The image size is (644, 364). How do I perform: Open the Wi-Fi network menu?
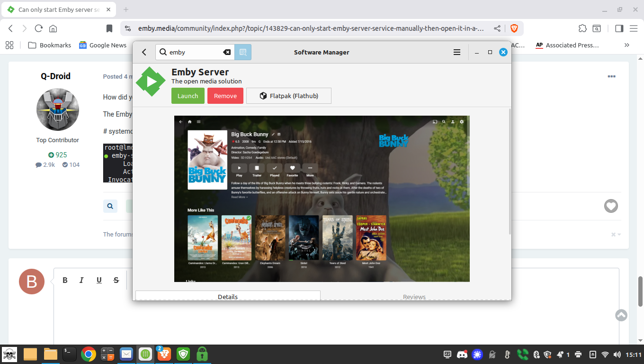605,354
